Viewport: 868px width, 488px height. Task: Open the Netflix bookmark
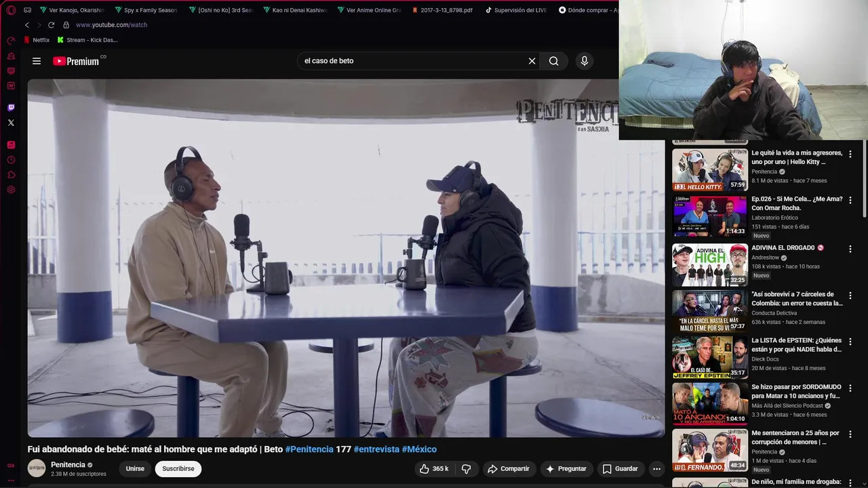(37, 40)
